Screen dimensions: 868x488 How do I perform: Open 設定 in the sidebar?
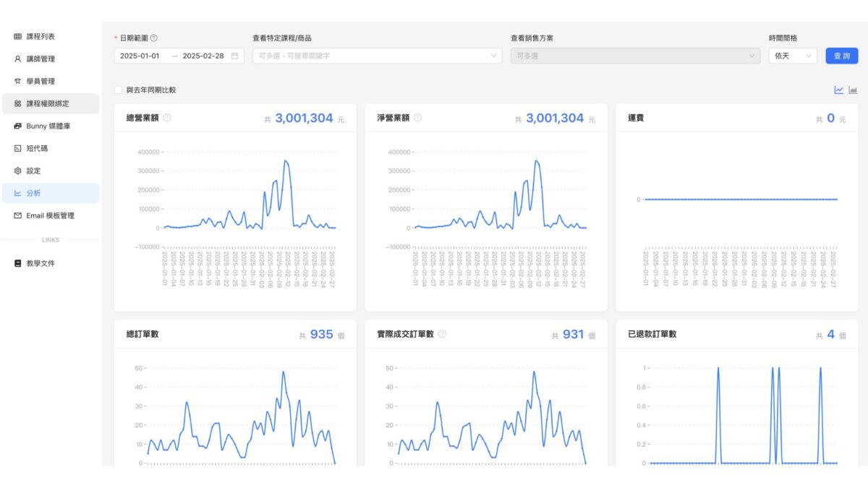pos(33,171)
